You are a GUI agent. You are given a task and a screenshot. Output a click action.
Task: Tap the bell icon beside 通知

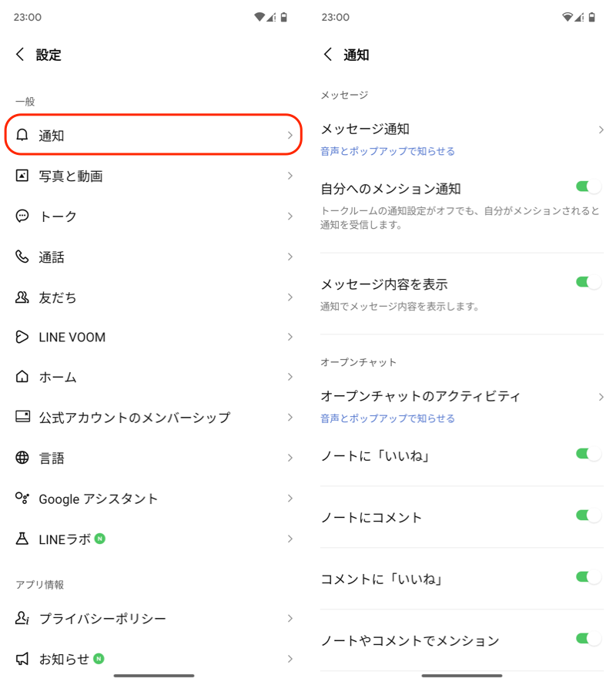pos(22,136)
